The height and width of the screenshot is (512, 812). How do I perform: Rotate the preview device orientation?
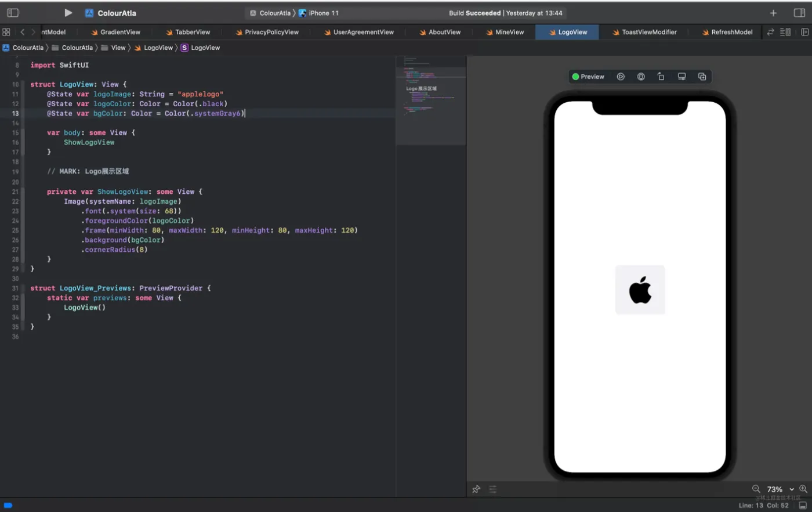(661, 77)
